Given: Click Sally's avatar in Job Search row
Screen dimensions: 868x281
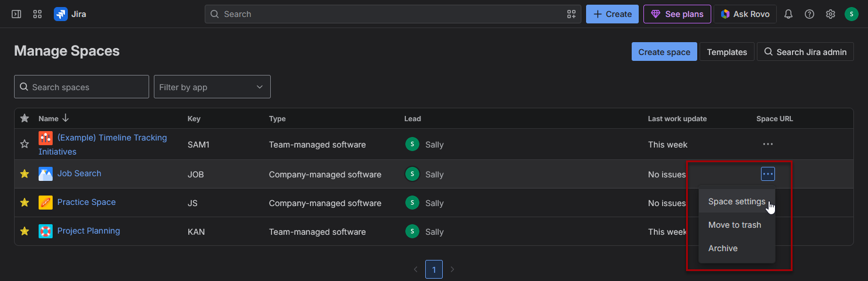Looking at the screenshot, I should point(412,174).
